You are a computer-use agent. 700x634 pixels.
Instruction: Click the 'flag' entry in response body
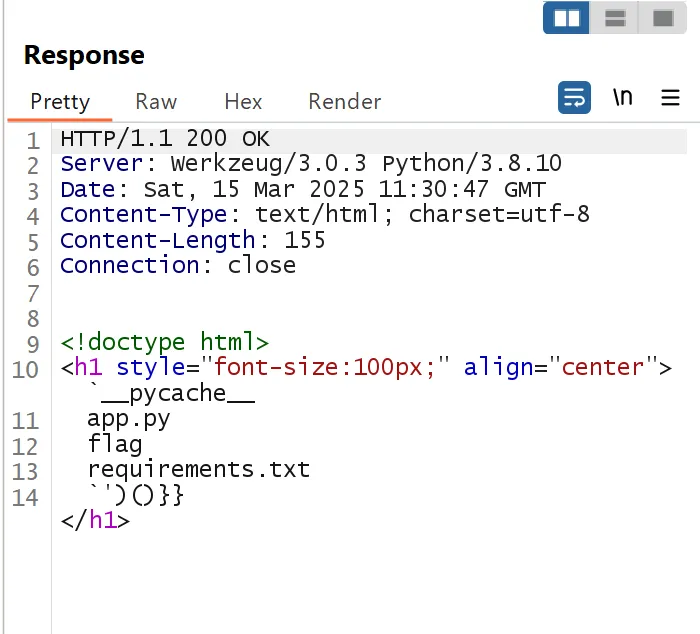115,444
